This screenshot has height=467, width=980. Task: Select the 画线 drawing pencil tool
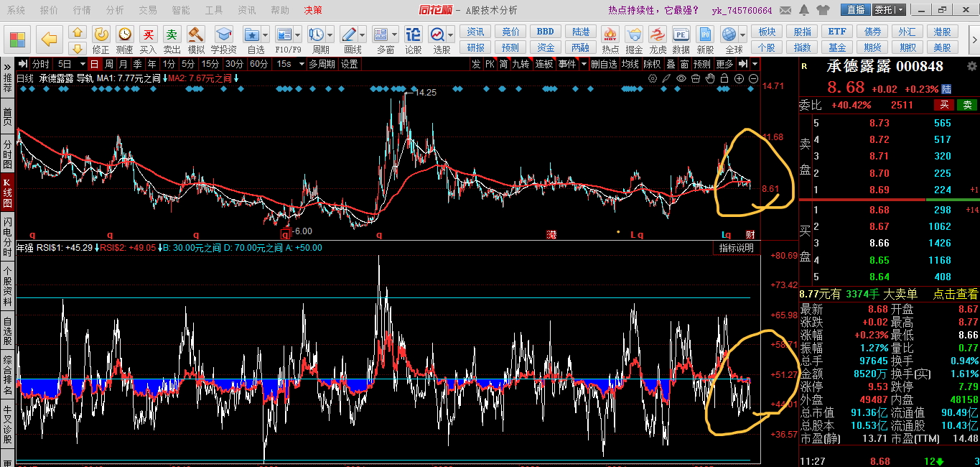[349, 34]
